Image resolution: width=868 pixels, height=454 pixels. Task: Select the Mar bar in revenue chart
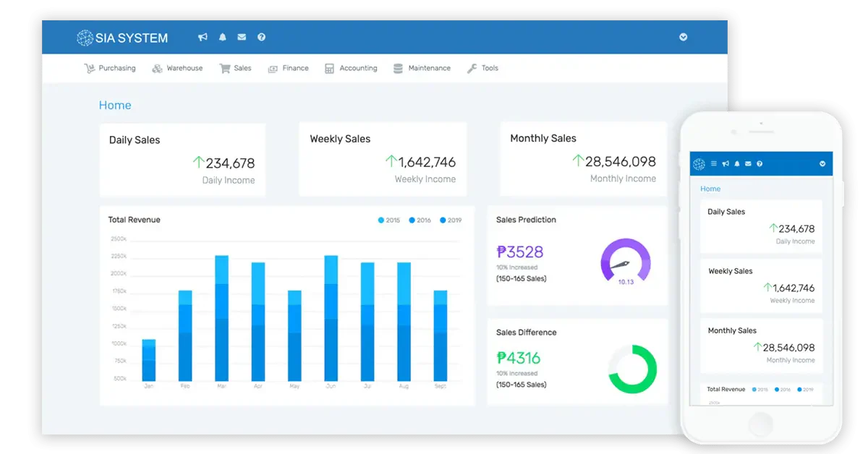[221, 318]
